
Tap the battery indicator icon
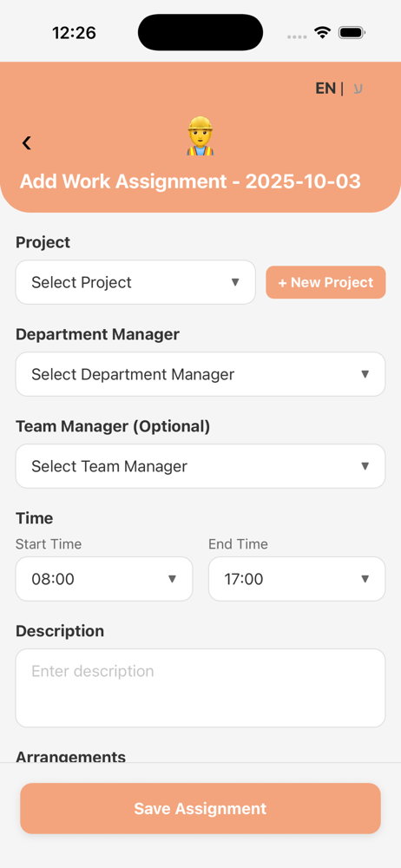tap(351, 33)
